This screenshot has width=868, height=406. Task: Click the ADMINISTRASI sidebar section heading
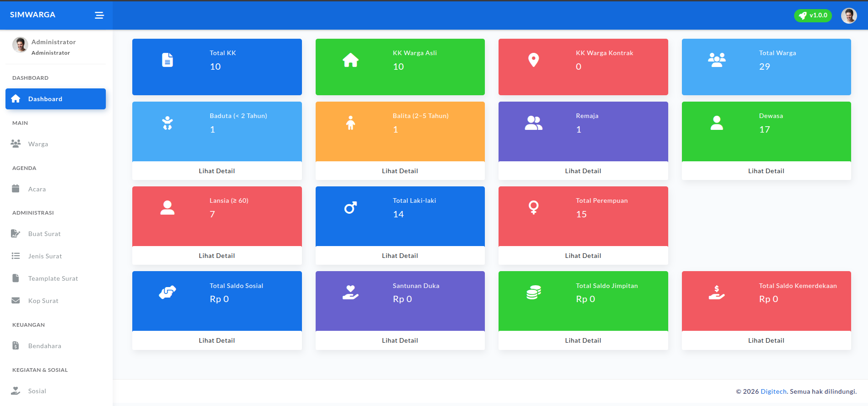33,213
